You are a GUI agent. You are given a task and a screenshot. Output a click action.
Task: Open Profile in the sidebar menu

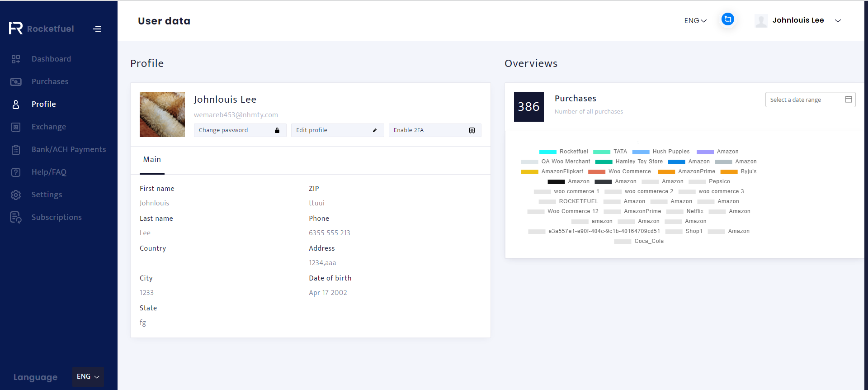coord(44,104)
